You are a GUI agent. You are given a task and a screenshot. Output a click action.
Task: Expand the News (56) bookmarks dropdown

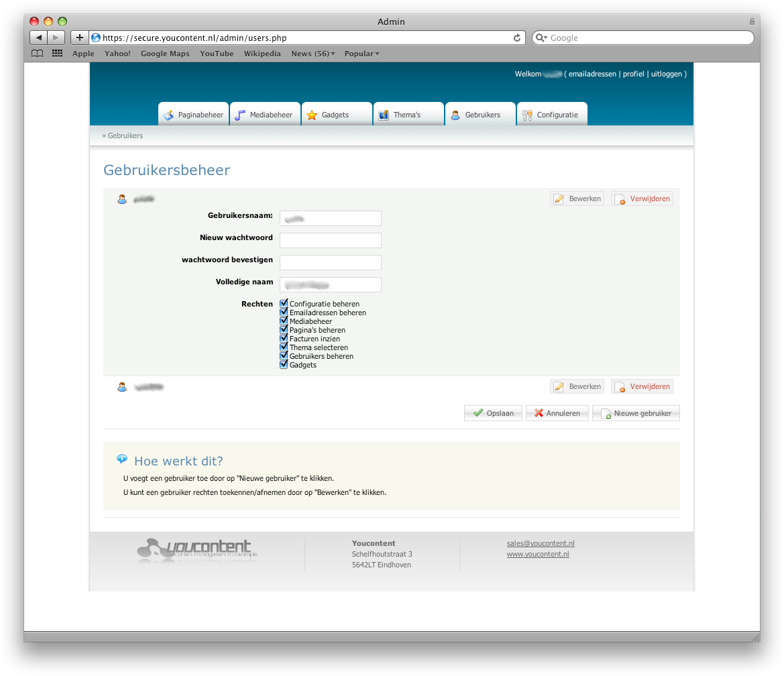pyautogui.click(x=313, y=54)
